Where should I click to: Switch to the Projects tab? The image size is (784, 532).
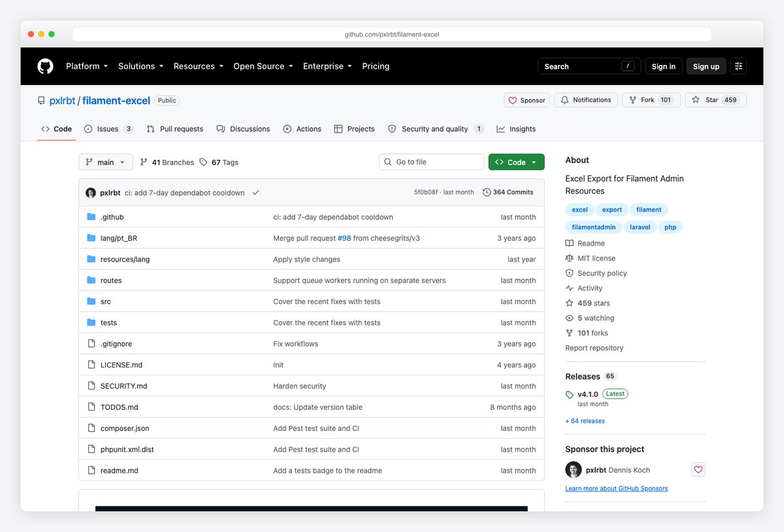(x=354, y=129)
